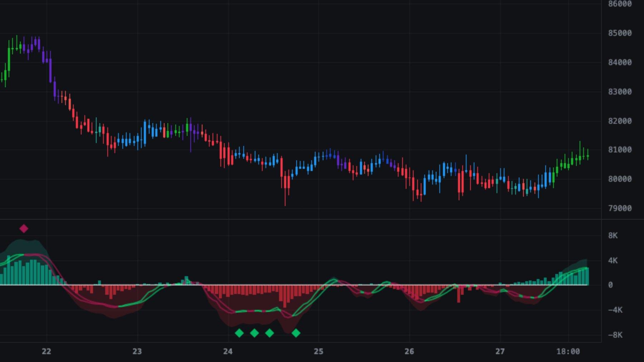Click the magenta diamond sell signal marker
Screen dimensions: 644x362
(24, 229)
